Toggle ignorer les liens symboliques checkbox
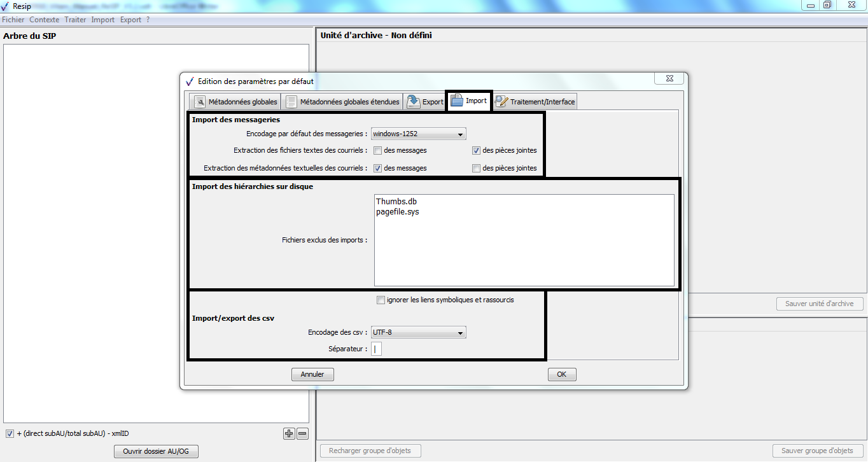The width and height of the screenshot is (868, 462). coord(381,300)
